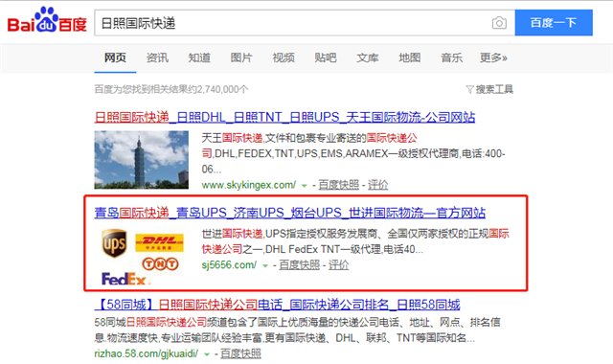Select the 网页 tab

pos(115,57)
